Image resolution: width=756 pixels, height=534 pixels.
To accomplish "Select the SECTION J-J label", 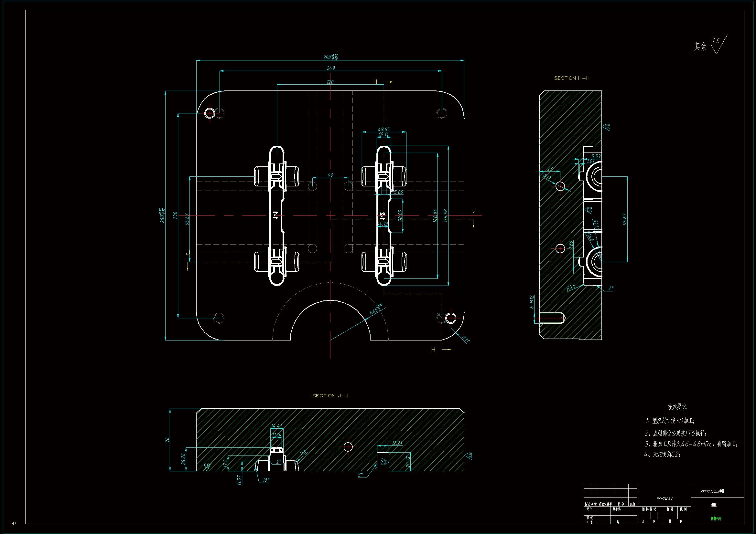I will (x=330, y=395).
